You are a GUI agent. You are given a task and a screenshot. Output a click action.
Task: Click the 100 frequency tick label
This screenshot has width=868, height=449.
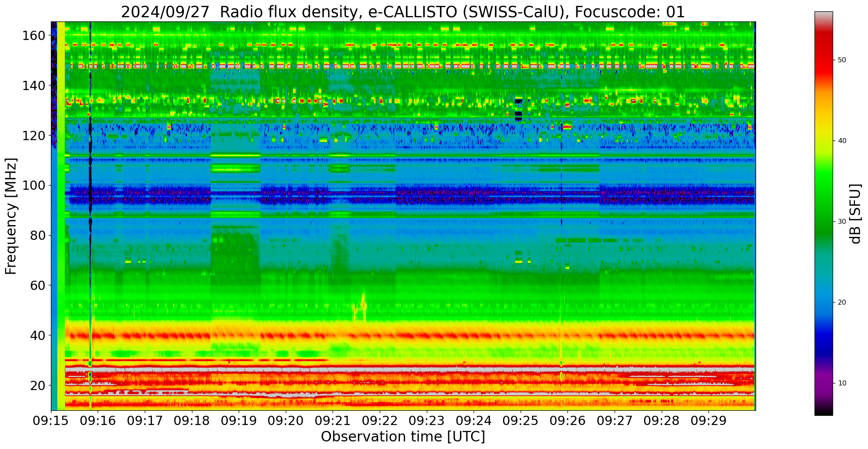click(x=34, y=186)
